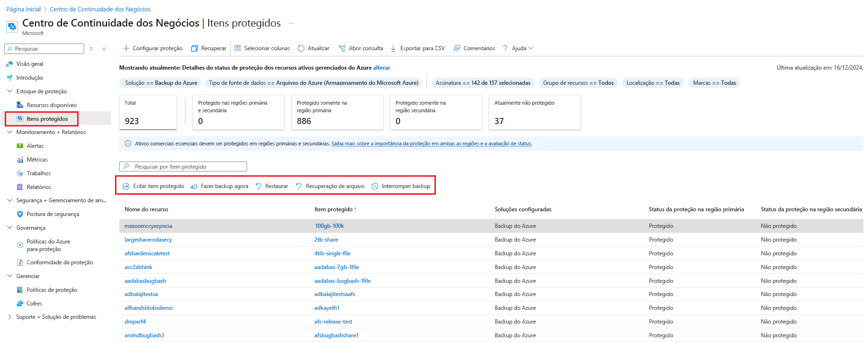Click Pesquisar por Item protegido field

(183, 167)
